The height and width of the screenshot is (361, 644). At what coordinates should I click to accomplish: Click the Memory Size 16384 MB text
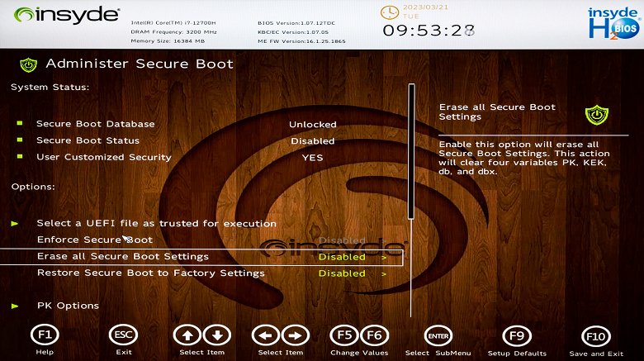tap(168, 41)
